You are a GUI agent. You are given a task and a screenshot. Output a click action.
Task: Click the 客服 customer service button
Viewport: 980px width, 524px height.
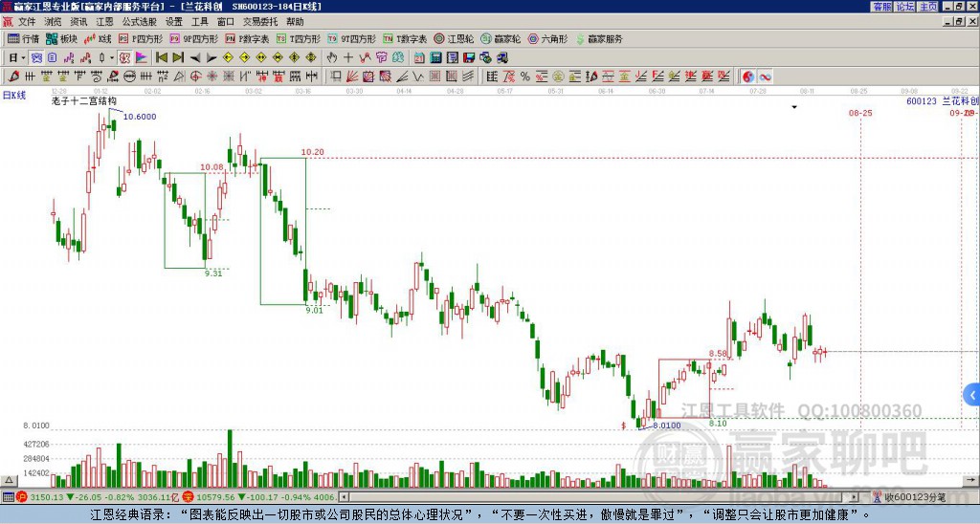(881, 7)
